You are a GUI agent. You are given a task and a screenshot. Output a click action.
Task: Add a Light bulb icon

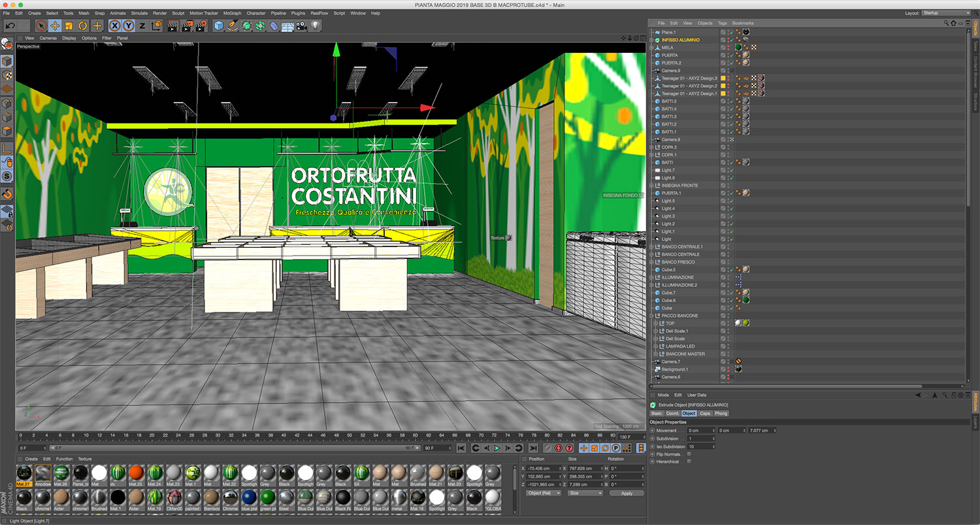(316, 25)
